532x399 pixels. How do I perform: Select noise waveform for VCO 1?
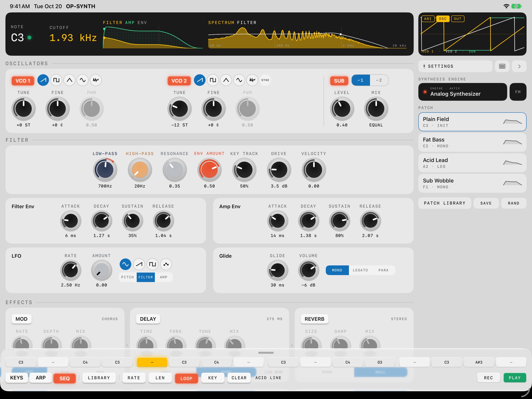point(96,80)
